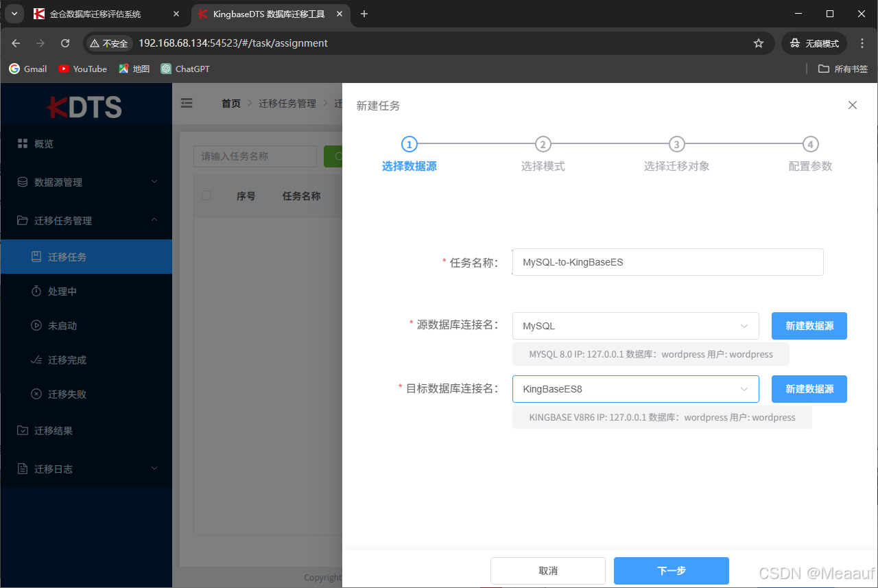The height and width of the screenshot is (588, 878).
Task: Select 未启动 menu item
Action: (x=86, y=326)
